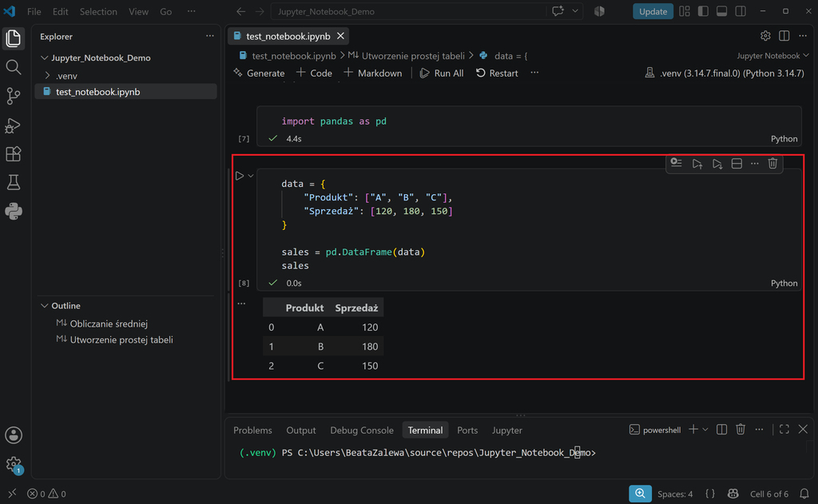The width and height of the screenshot is (818, 504).
Task: Click the zoom magnifier in status bar
Action: 640,494
